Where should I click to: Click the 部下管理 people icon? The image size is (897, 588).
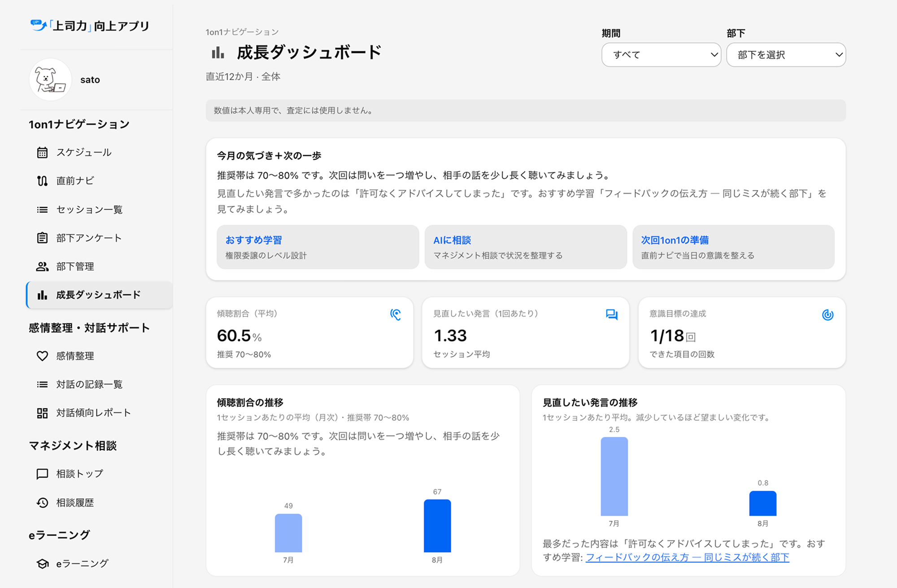click(x=42, y=266)
